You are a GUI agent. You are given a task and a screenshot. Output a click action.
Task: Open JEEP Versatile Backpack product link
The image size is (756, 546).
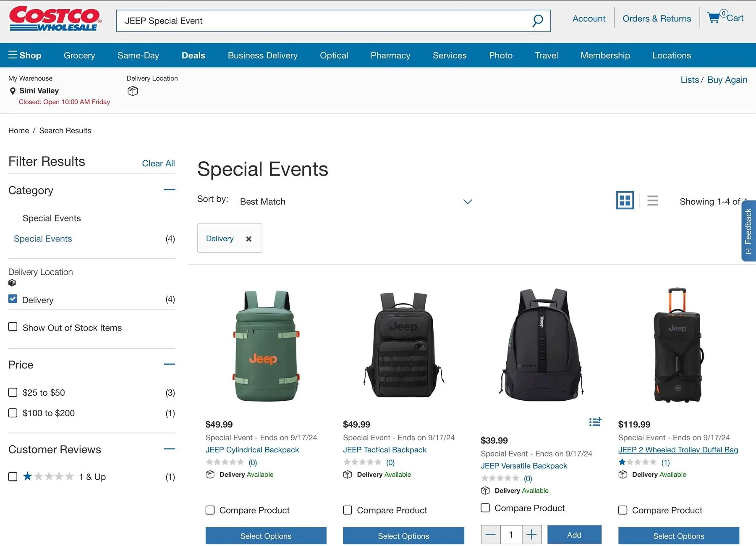pyautogui.click(x=524, y=466)
